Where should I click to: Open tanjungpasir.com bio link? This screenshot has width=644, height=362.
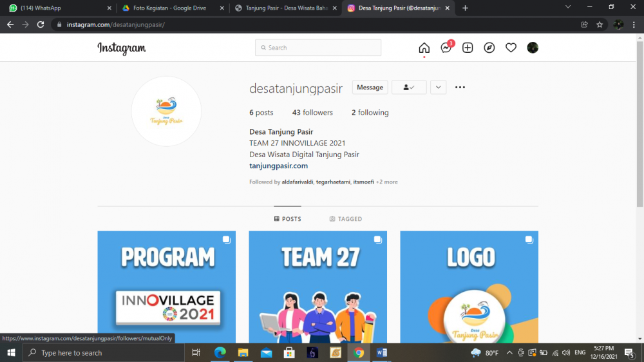pos(278,166)
